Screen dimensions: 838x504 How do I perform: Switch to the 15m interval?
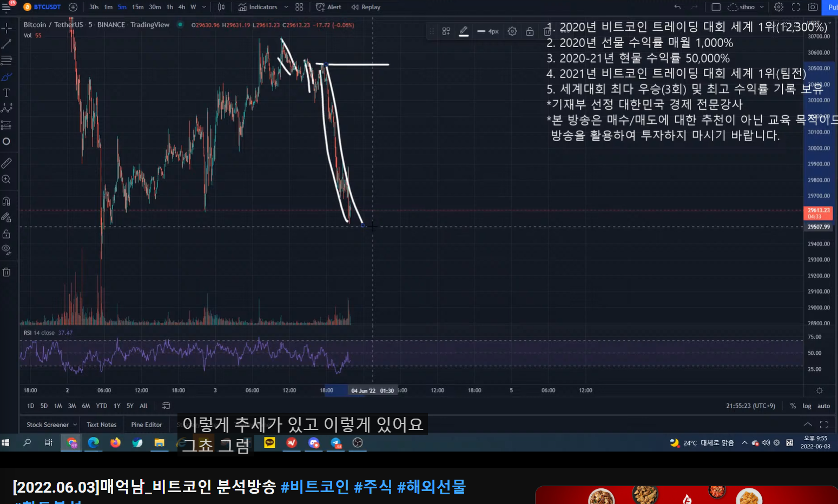click(138, 7)
